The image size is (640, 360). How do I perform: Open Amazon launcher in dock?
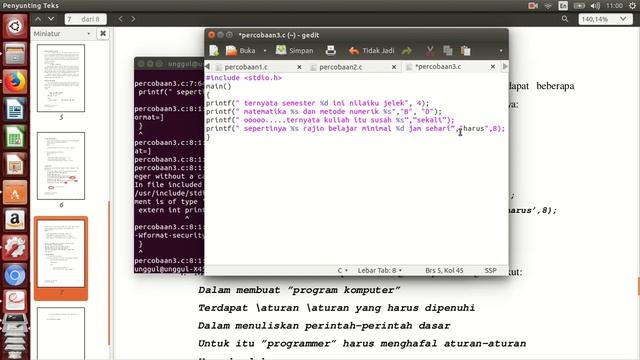pyautogui.click(x=15, y=220)
